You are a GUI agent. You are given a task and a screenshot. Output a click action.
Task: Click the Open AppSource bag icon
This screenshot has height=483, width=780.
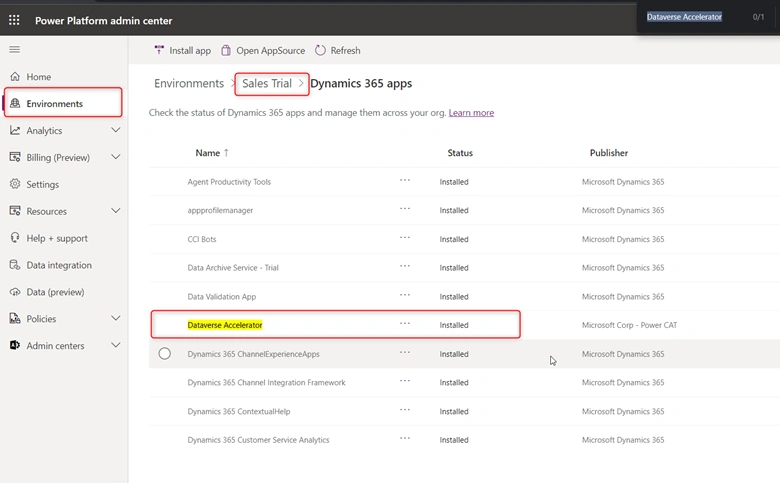click(x=226, y=50)
